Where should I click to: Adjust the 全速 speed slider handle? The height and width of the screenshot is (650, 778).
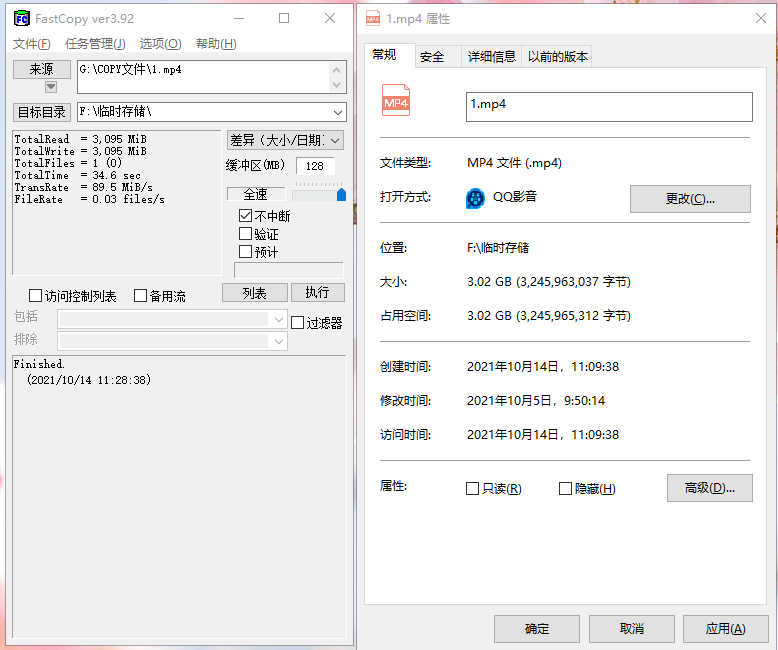point(341,195)
